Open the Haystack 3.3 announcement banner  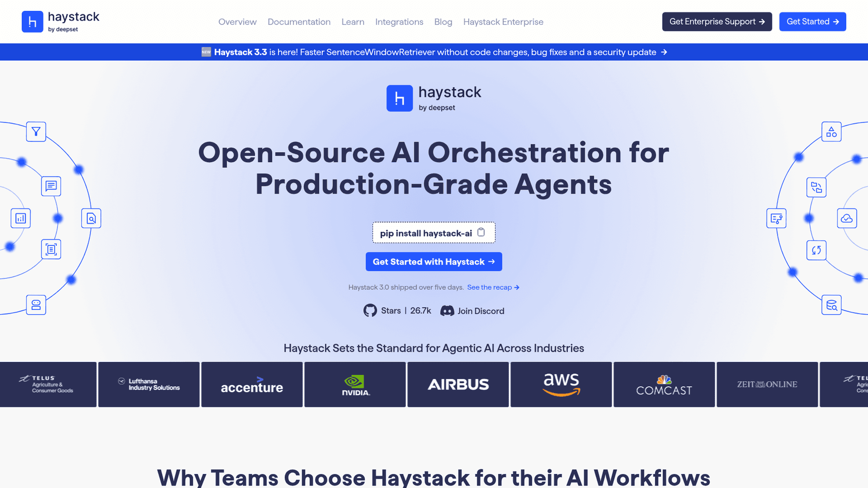click(434, 52)
